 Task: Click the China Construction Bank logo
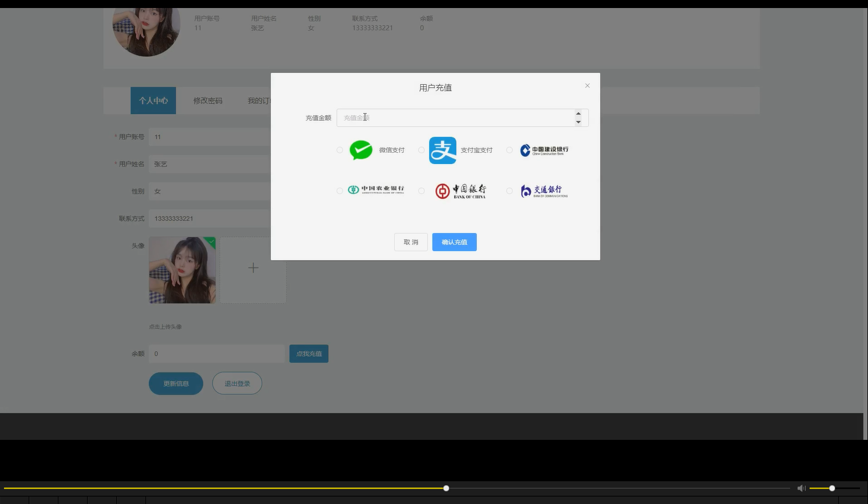pyautogui.click(x=544, y=150)
